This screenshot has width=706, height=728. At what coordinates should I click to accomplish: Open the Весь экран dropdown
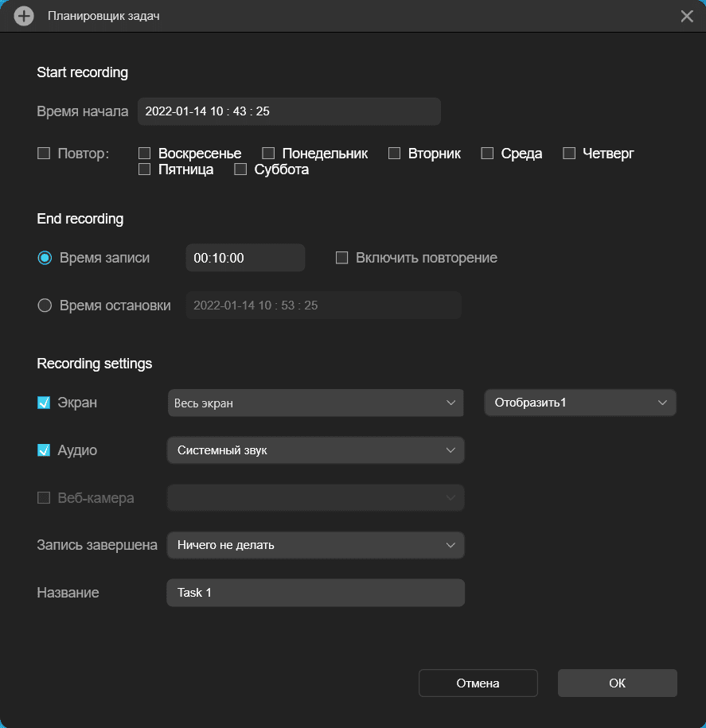click(315, 403)
